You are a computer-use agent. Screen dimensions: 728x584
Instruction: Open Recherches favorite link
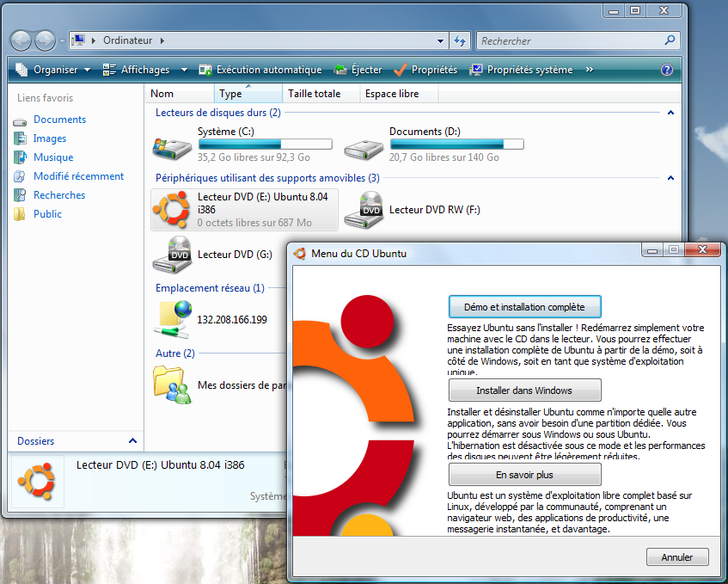(x=59, y=195)
